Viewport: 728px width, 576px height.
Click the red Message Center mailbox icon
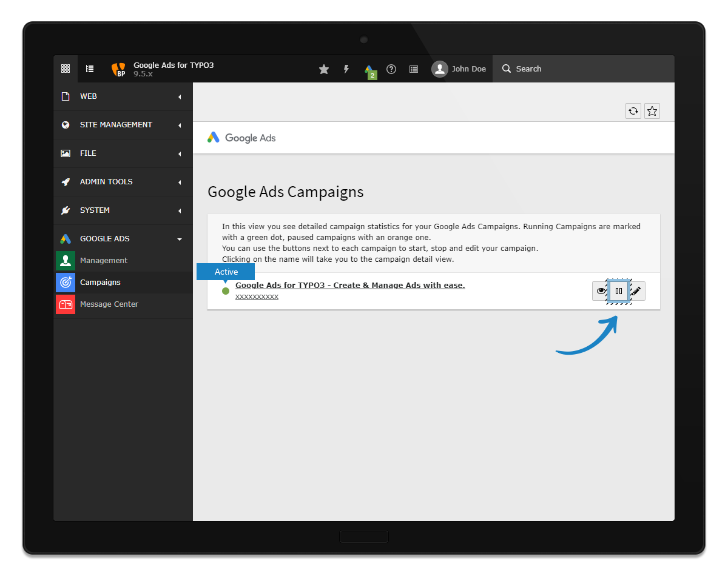(66, 304)
